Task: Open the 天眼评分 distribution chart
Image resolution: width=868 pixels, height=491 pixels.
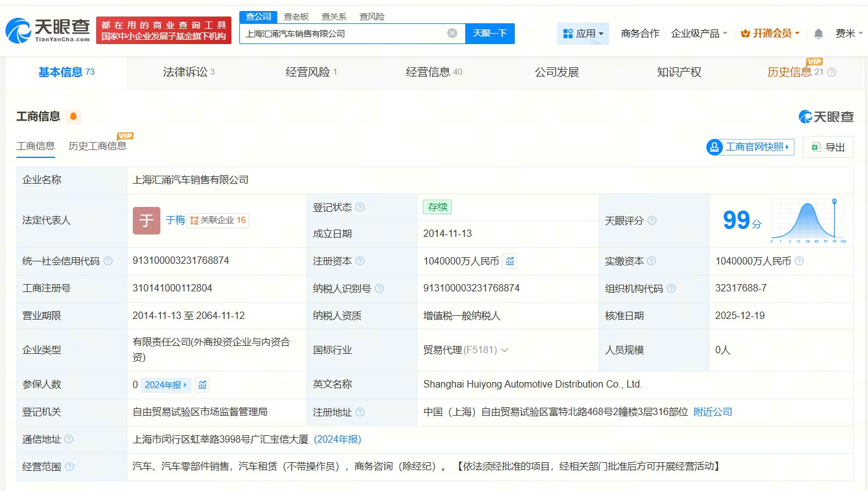Action: pos(808,220)
